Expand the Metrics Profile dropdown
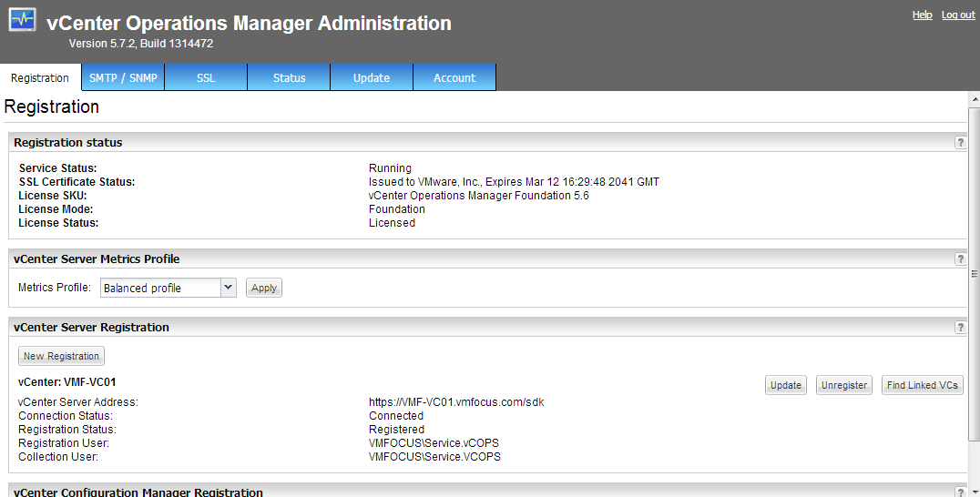Viewport: 980px width, 497px height. coord(228,288)
